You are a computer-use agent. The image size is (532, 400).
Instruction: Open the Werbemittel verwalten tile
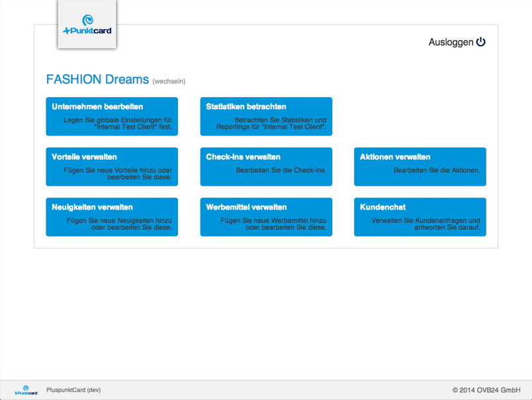pyautogui.click(x=266, y=217)
